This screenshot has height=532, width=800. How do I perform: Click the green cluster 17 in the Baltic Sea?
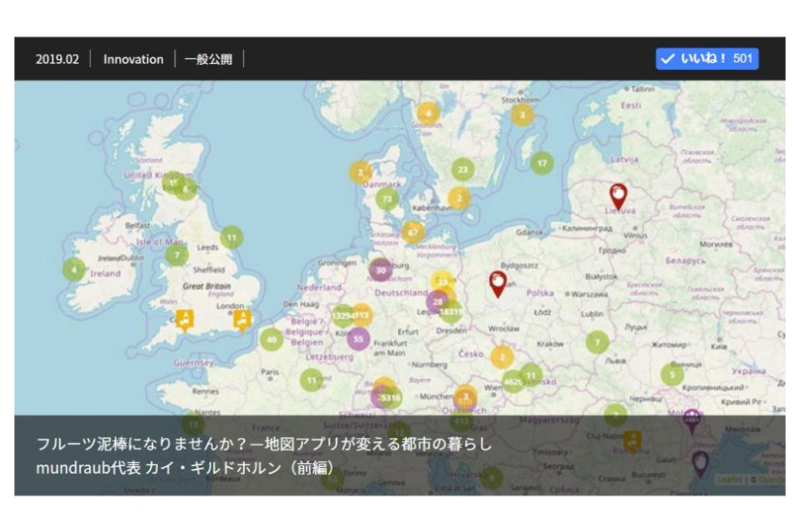(x=542, y=163)
